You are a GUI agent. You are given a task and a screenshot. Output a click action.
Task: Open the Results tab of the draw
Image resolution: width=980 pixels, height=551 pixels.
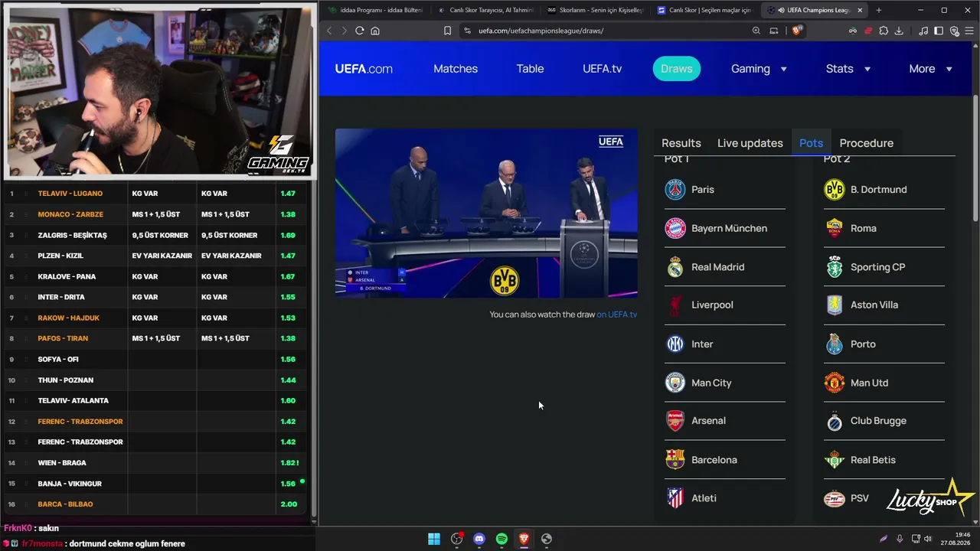click(x=681, y=143)
